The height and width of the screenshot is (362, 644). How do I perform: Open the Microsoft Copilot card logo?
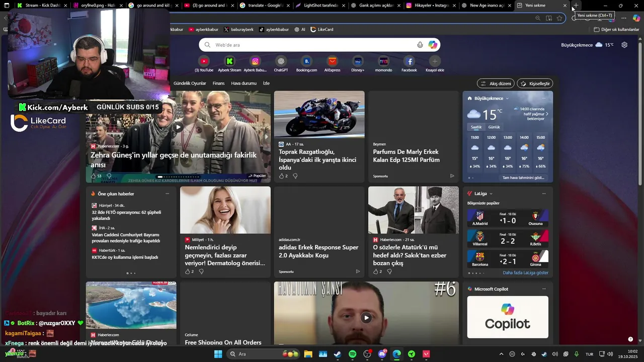[508, 317]
